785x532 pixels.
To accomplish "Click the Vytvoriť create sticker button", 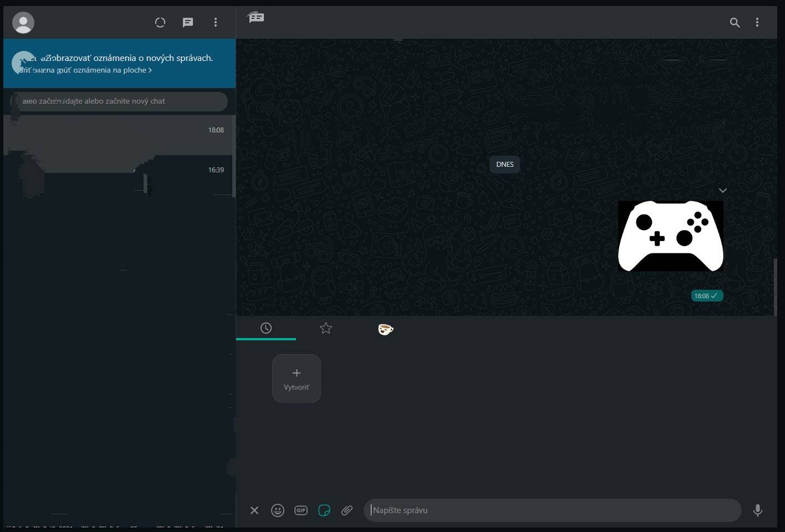I will [297, 378].
